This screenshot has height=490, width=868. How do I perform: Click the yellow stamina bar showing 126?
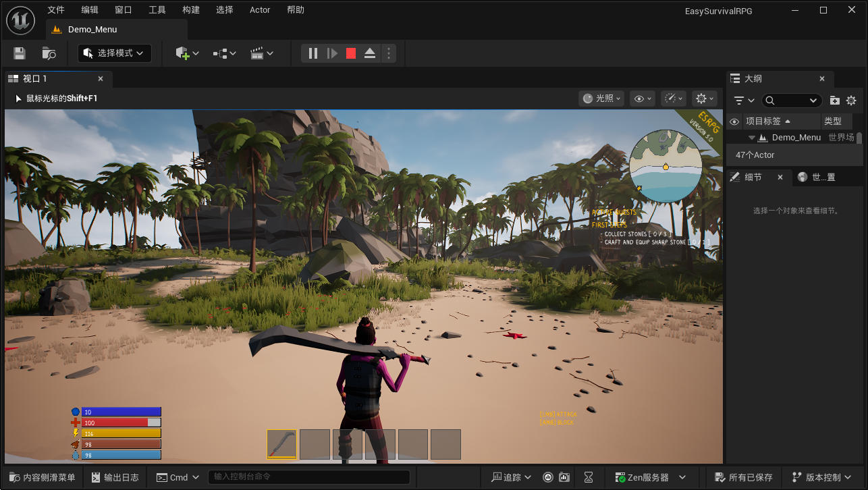[121, 433]
